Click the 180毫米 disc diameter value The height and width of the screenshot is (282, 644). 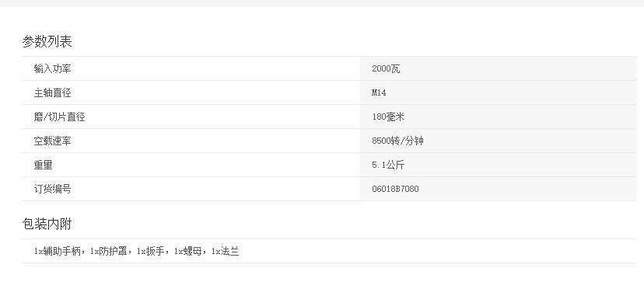[x=388, y=117]
